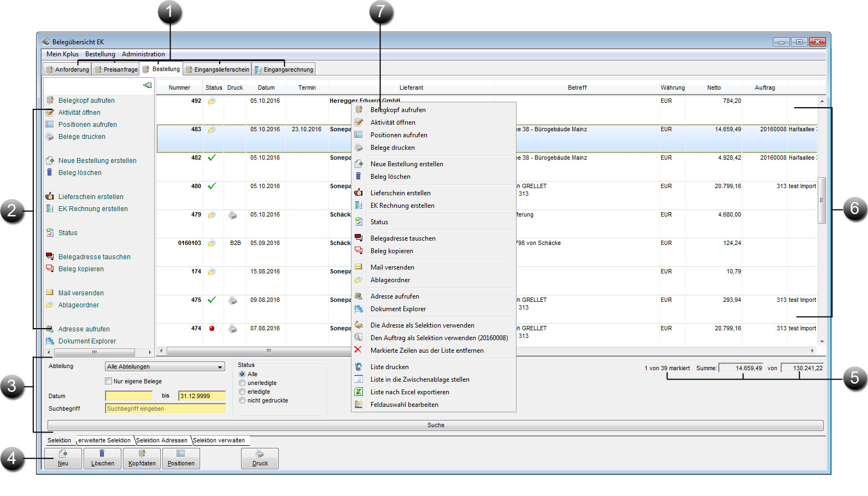Click the EK Rechnung erstellen sidebar icon
This screenshot has width=868, height=496.
click(x=50, y=208)
